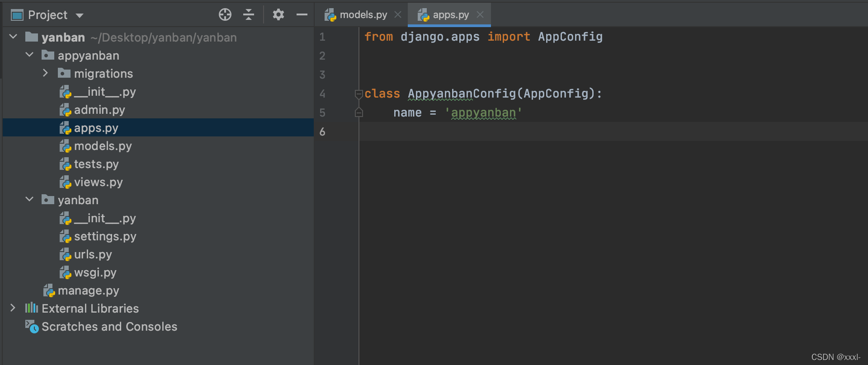The width and height of the screenshot is (868, 365).
Task: Click the Python icon on models.py tab
Action: click(330, 15)
